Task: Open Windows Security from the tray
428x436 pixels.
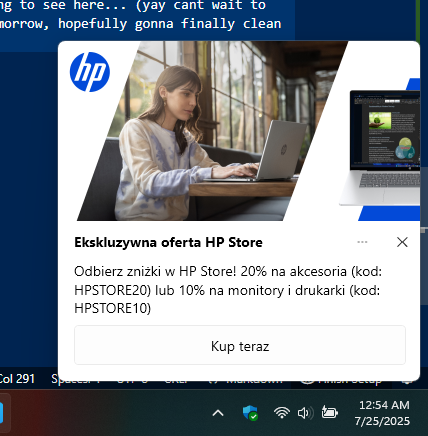Action: (250, 413)
